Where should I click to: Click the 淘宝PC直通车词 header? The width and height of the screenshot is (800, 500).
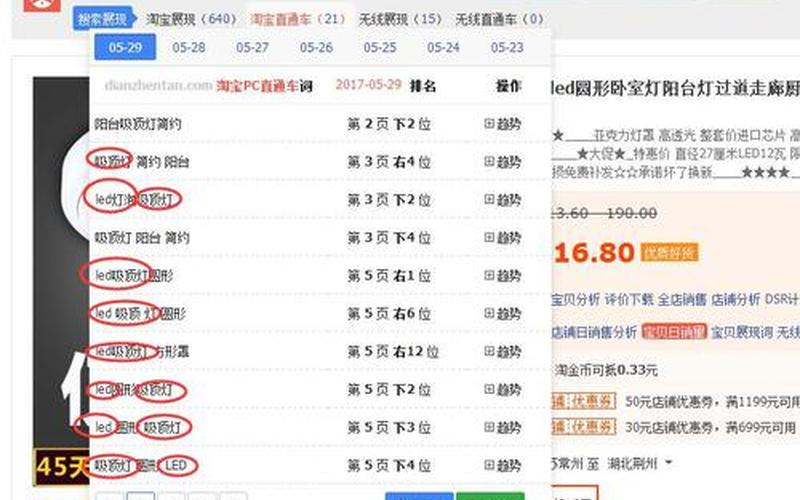coord(264,86)
